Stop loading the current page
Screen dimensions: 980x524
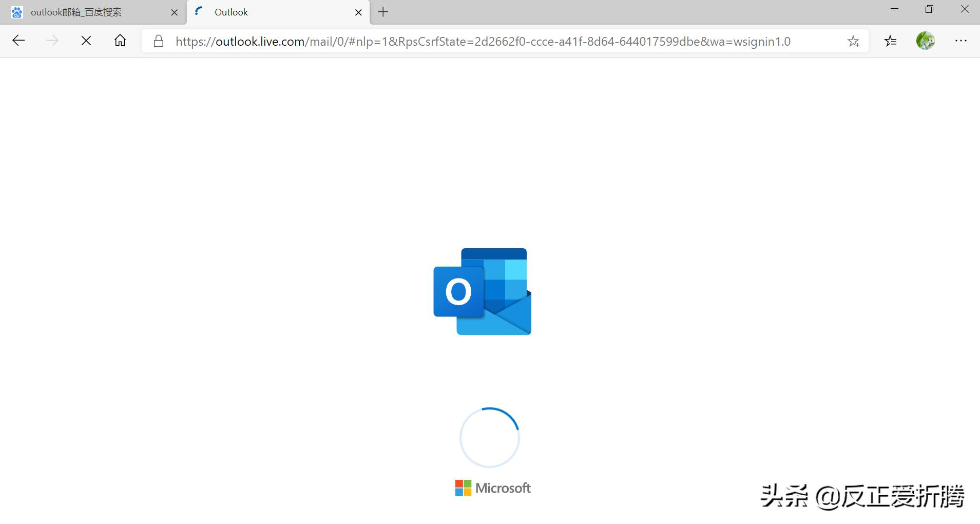pos(86,41)
